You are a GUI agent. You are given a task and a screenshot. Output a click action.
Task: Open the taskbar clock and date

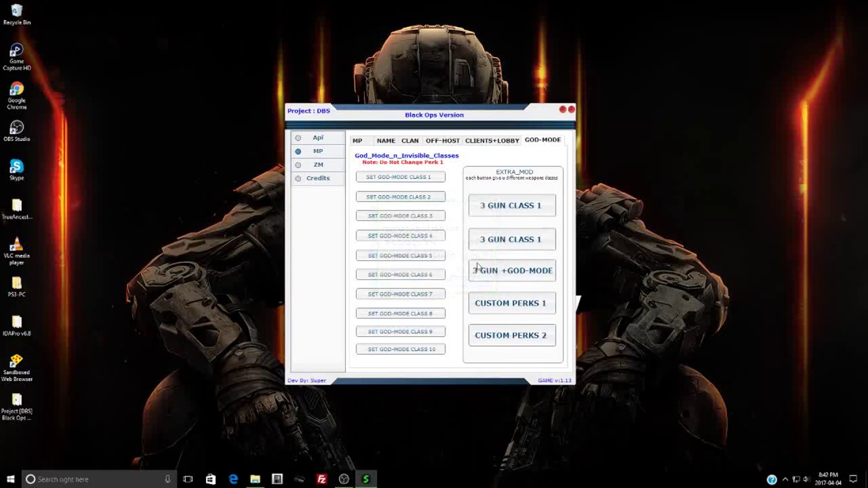tap(828, 479)
